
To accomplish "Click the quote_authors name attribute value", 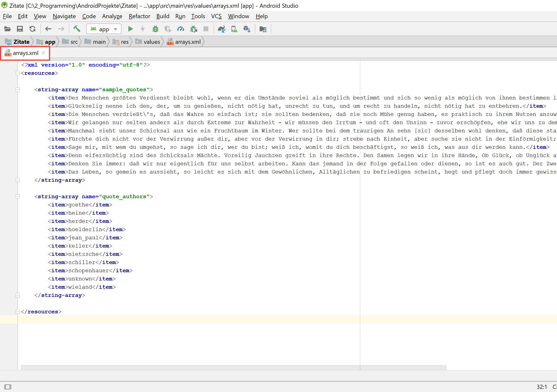I will coord(124,196).
